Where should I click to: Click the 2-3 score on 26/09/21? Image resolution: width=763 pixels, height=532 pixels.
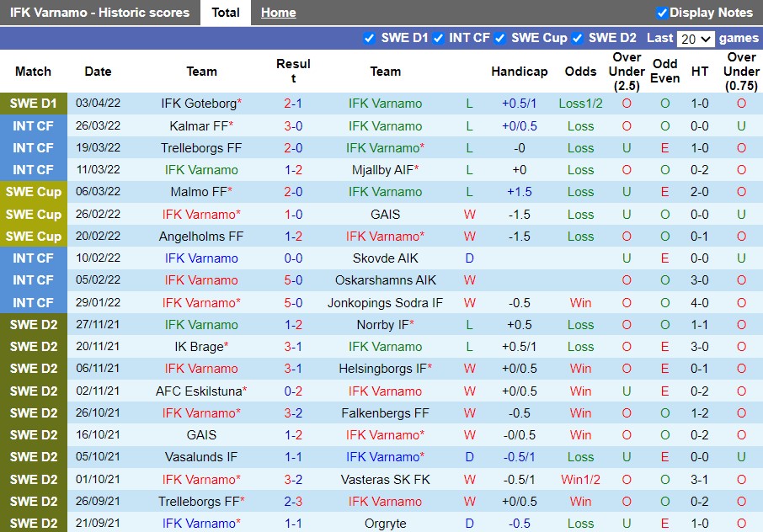click(x=293, y=502)
